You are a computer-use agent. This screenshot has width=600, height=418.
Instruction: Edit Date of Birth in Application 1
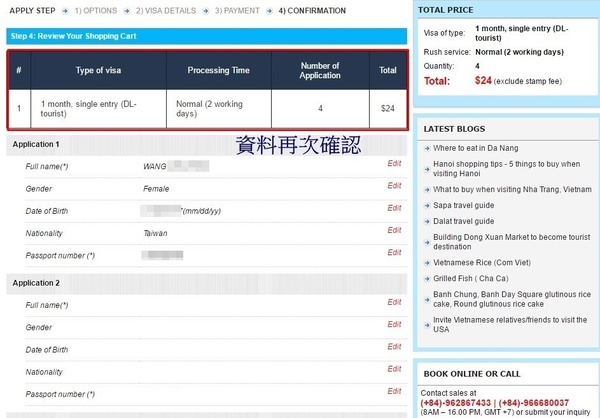click(x=394, y=208)
